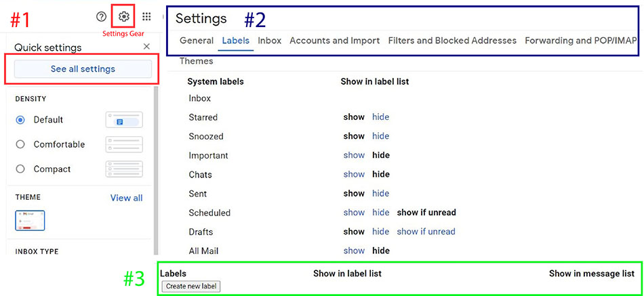644x296 pixels.
Task: Switch to the General tab
Action: coord(197,41)
